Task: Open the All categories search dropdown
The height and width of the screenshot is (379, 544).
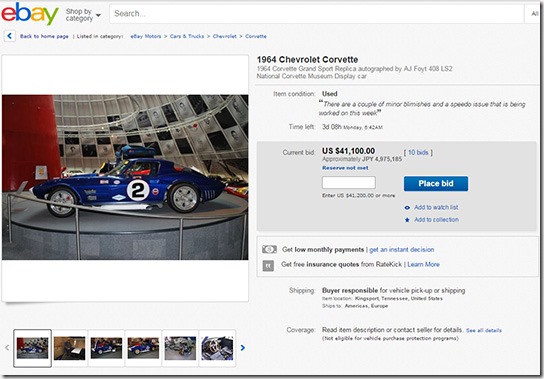Action: click(534, 14)
